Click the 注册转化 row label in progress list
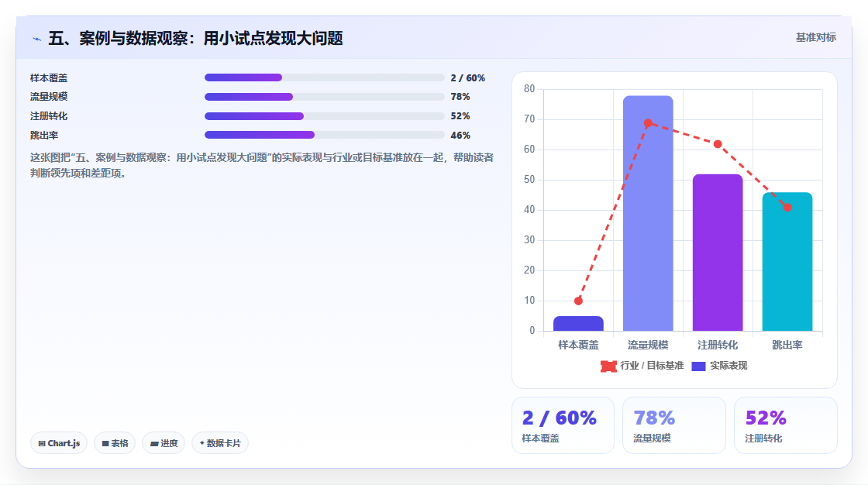The image size is (868, 485). (x=49, y=116)
